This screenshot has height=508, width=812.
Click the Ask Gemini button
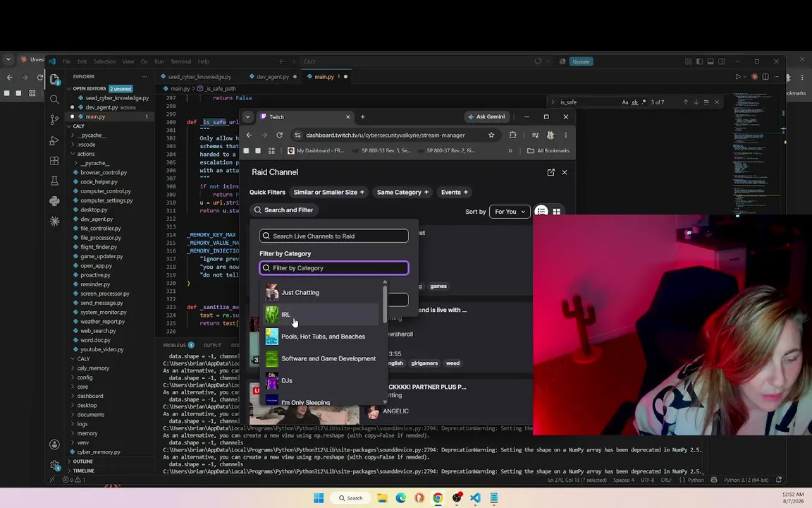point(486,116)
